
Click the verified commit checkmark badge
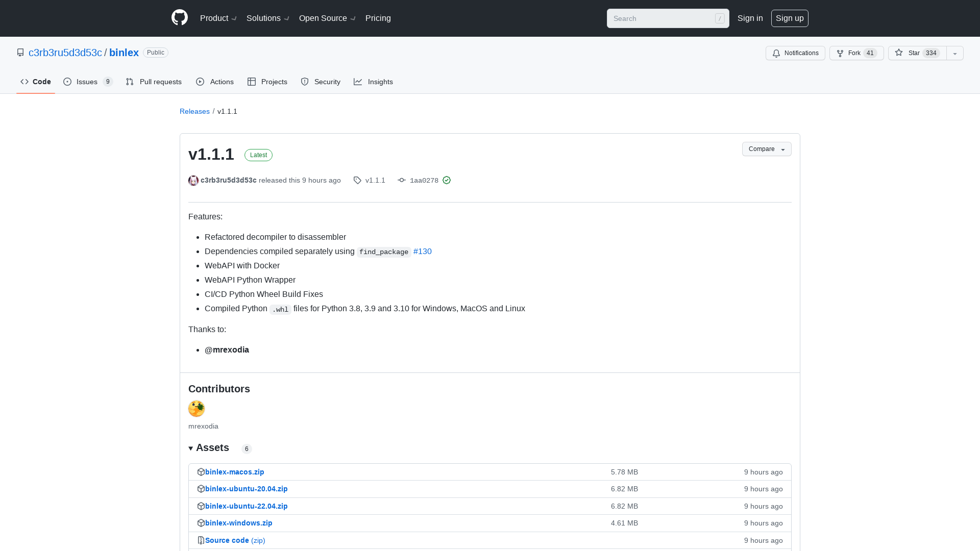pyautogui.click(x=446, y=180)
